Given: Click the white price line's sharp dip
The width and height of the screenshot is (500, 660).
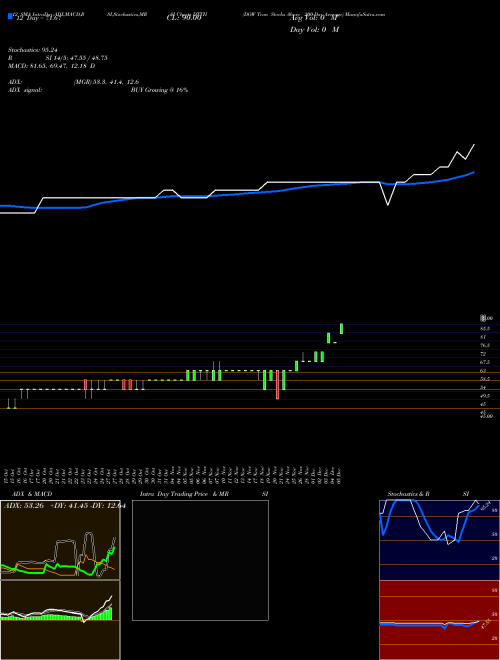Looking at the screenshot, I should click(388, 205).
